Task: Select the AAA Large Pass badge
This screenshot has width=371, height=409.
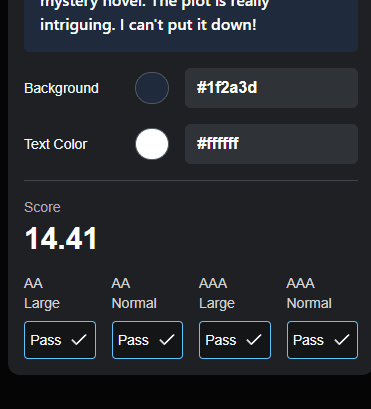Action: [x=235, y=340]
